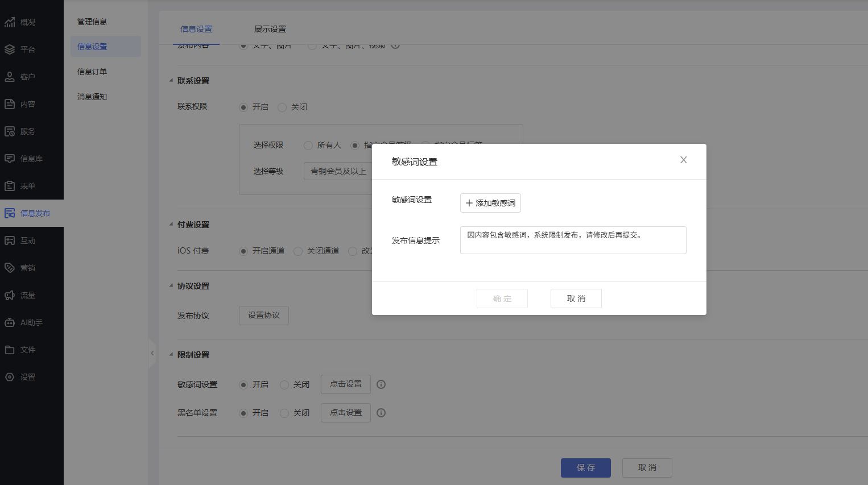Close the 敏感词设置 dialog with X
The height and width of the screenshot is (485, 868).
click(x=683, y=160)
